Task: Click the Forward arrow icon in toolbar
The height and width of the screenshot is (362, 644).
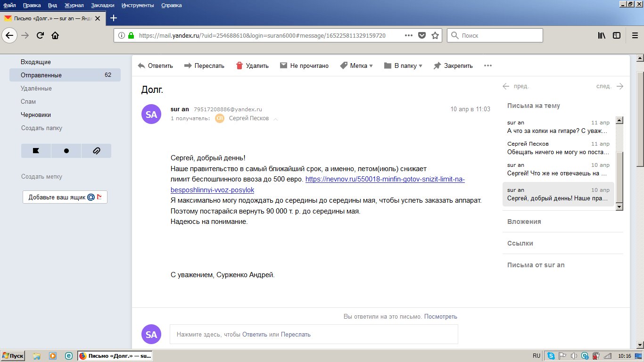Action: click(x=188, y=66)
